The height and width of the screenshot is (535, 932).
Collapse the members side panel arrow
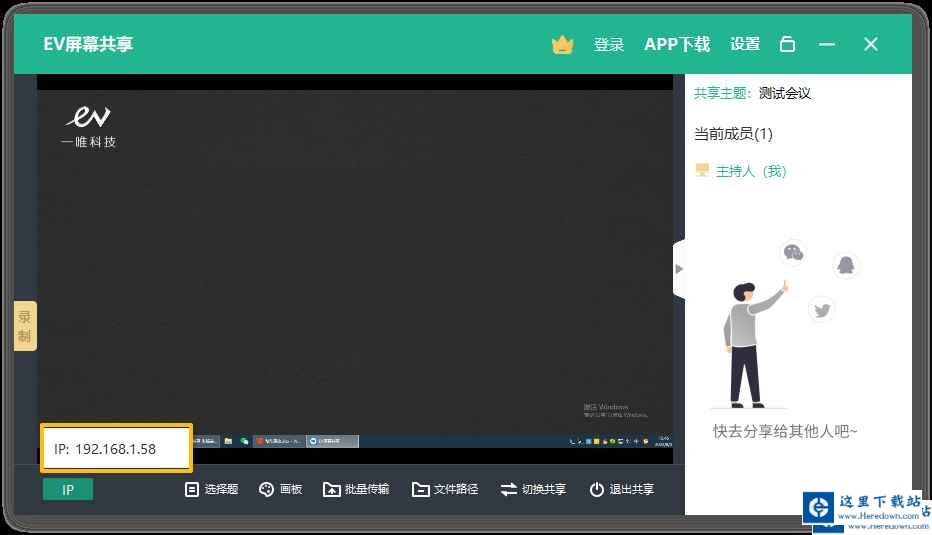pyautogui.click(x=679, y=269)
